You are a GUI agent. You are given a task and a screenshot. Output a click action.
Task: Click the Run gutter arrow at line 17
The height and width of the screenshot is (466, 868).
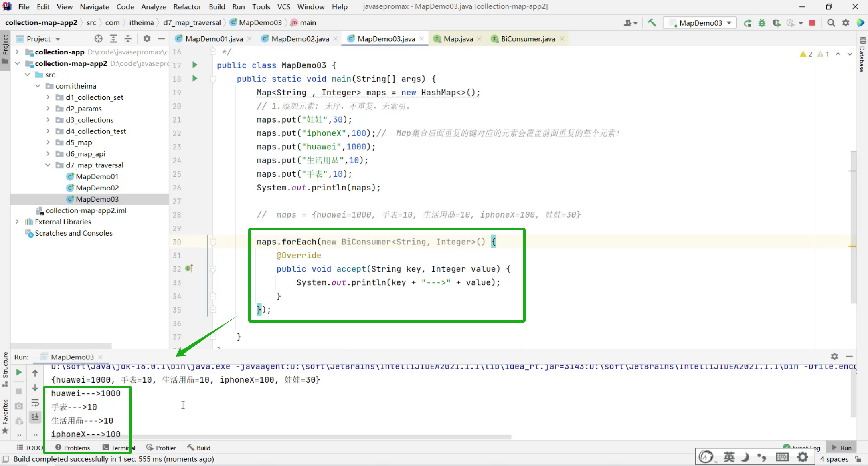point(195,65)
